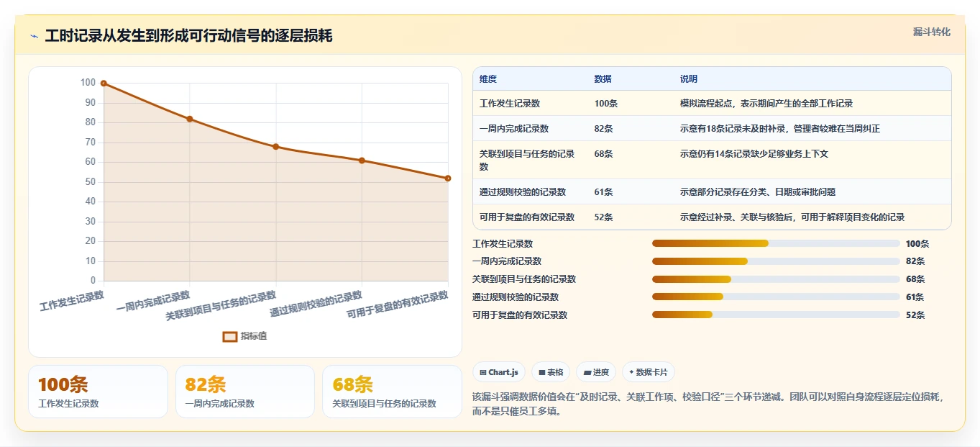Click progress bar for 关联到项目与任务的记录数

click(776, 279)
